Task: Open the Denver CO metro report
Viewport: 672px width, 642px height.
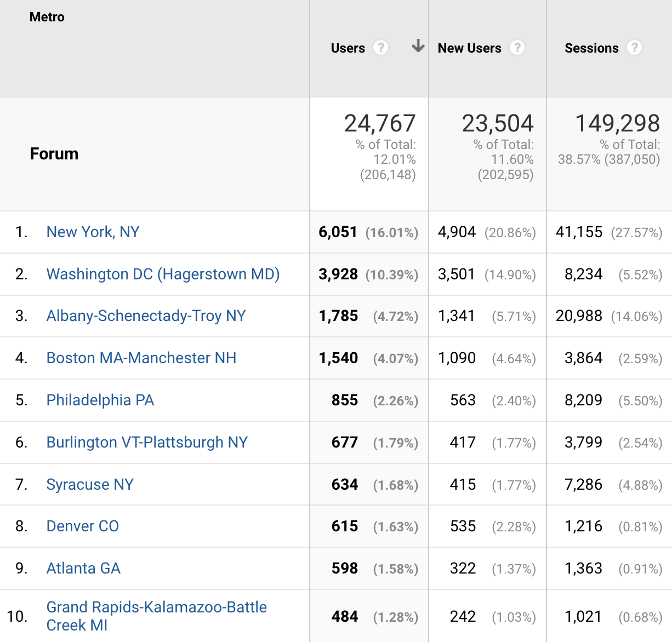Action: coord(82,526)
